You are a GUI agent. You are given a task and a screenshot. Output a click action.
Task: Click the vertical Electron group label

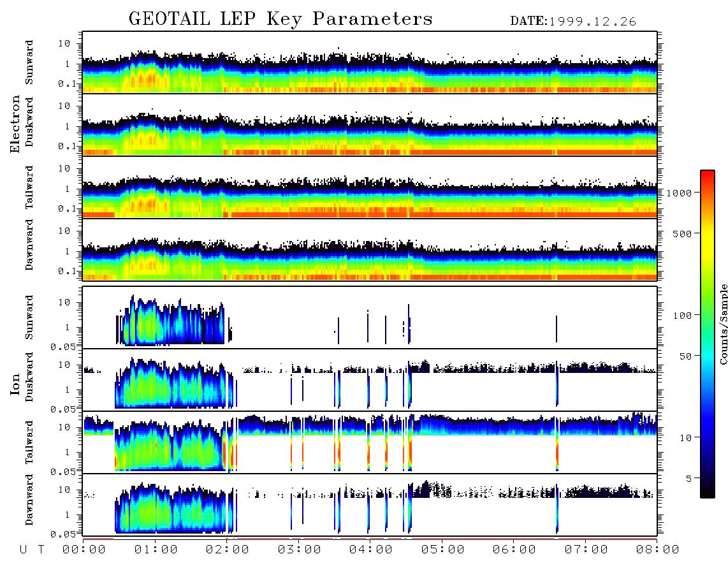pos(15,124)
